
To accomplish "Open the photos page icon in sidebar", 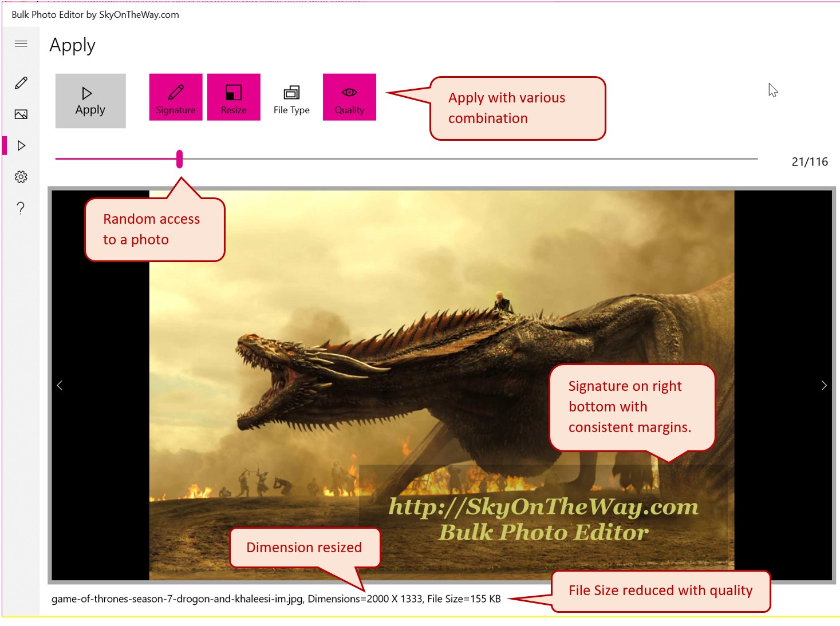I will [x=21, y=114].
